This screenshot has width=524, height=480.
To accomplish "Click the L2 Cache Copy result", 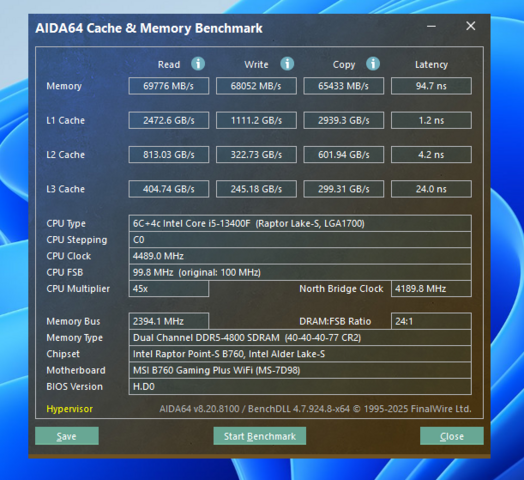I will (344, 154).
